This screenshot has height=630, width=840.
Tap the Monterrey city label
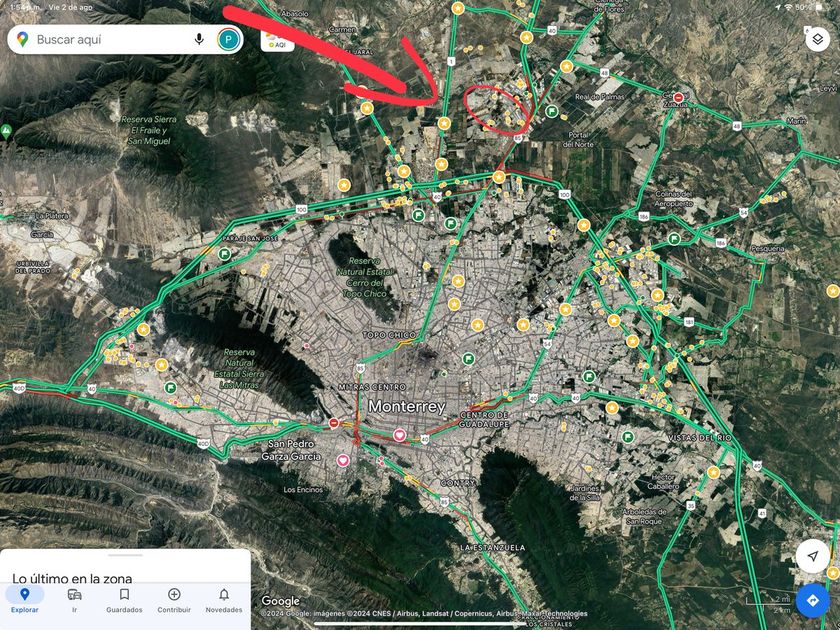pos(407,406)
